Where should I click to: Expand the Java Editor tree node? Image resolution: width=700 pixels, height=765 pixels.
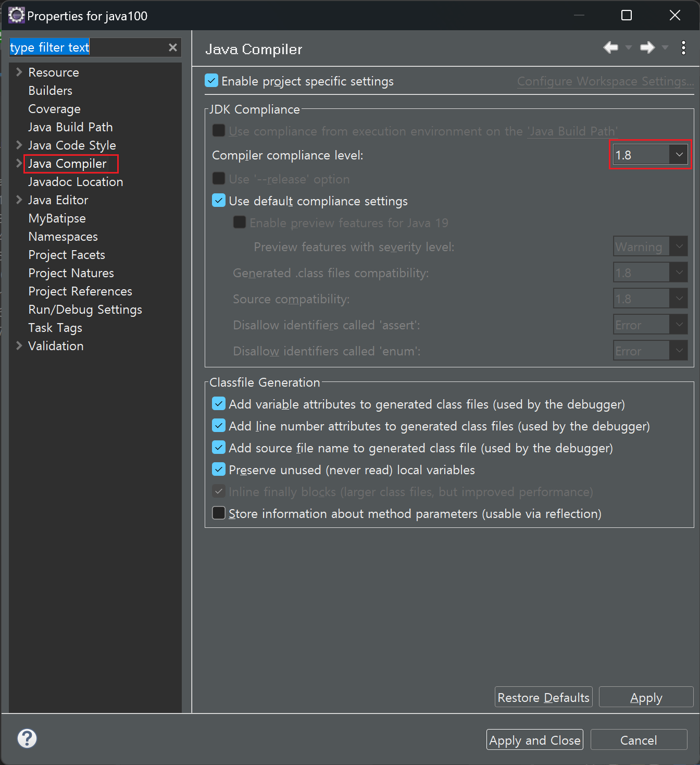point(19,200)
